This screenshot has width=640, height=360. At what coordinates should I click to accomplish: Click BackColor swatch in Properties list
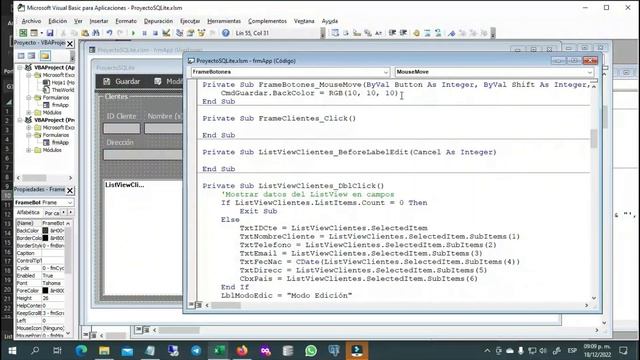tap(45, 231)
